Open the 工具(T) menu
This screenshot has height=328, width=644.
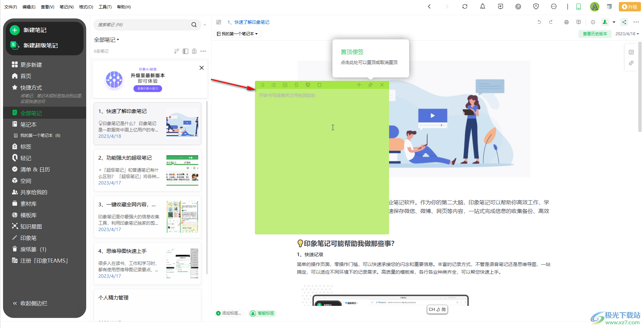[x=105, y=7]
